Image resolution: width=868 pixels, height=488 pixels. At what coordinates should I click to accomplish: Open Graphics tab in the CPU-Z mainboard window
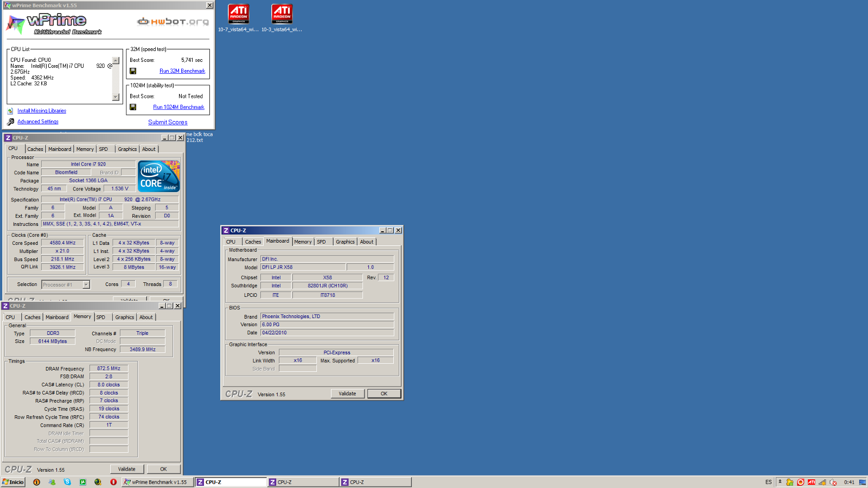(345, 242)
